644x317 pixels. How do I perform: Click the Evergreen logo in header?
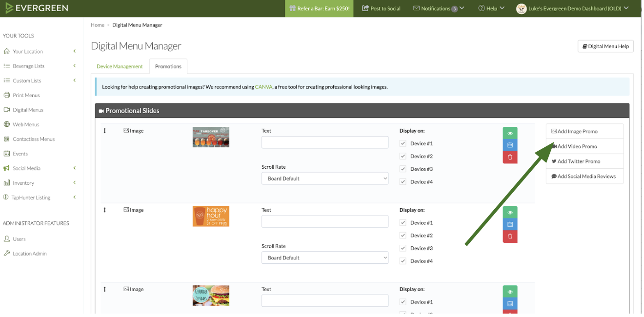[37, 8]
